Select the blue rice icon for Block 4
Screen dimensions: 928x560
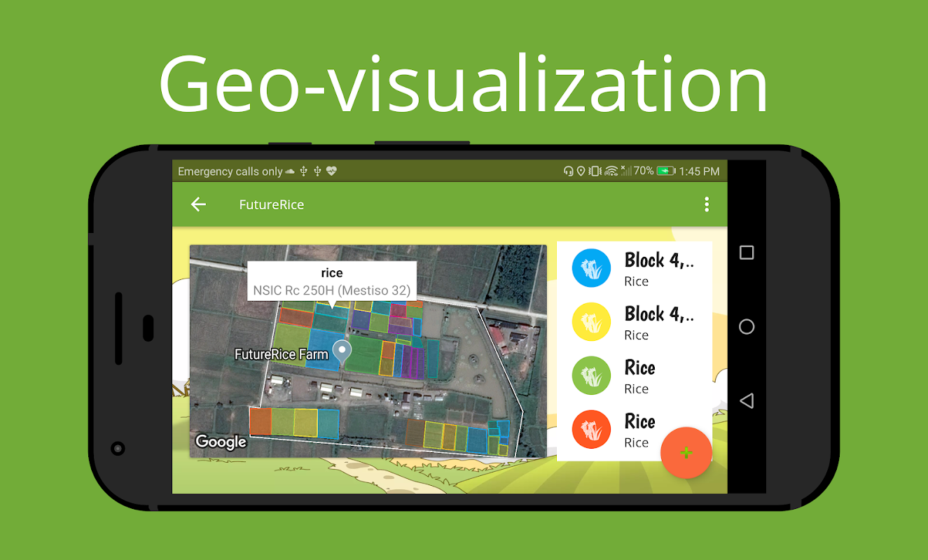tap(592, 268)
